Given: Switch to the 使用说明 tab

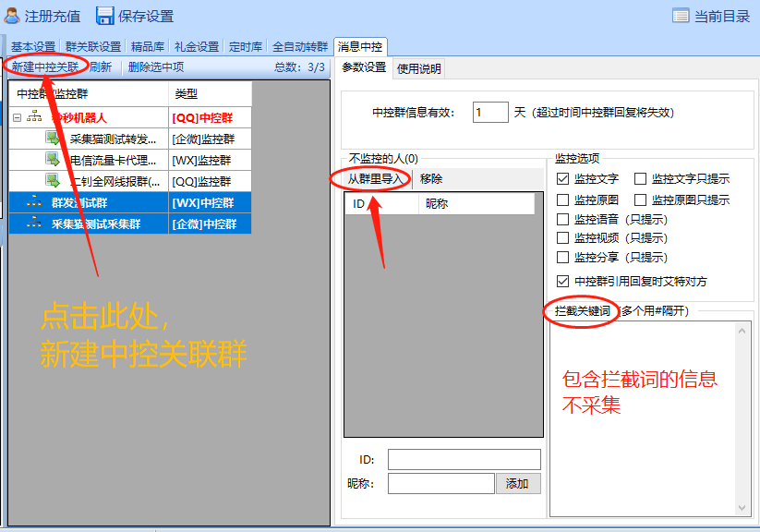Looking at the screenshot, I should [x=419, y=67].
